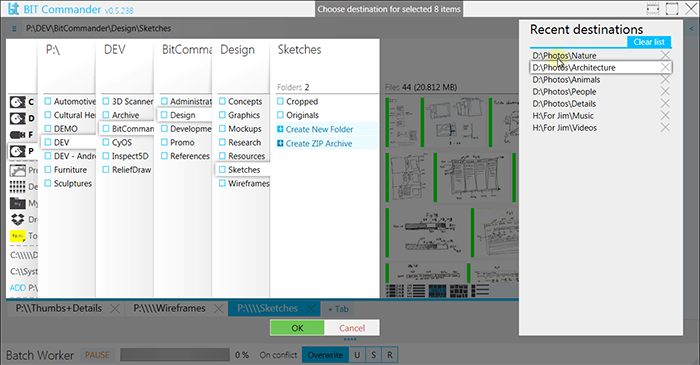The width and height of the screenshot is (700, 365).
Task: Choose D:\Photos\Architecture as destination
Action: [574, 67]
